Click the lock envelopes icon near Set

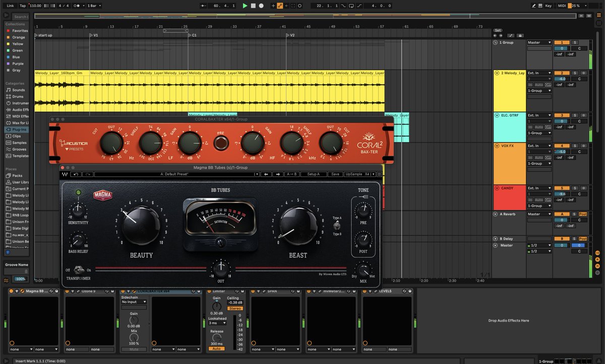(x=520, y=35)
